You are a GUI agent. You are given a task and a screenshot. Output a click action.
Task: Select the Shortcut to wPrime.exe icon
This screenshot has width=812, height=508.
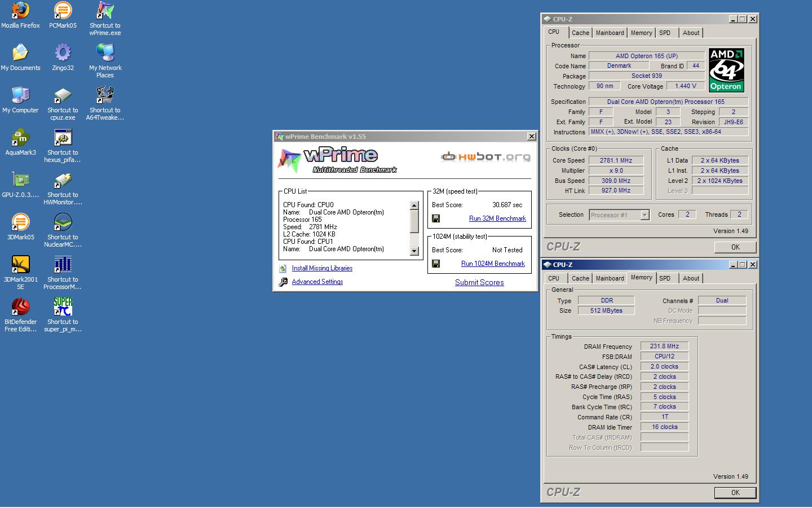(x=105, y=10)
